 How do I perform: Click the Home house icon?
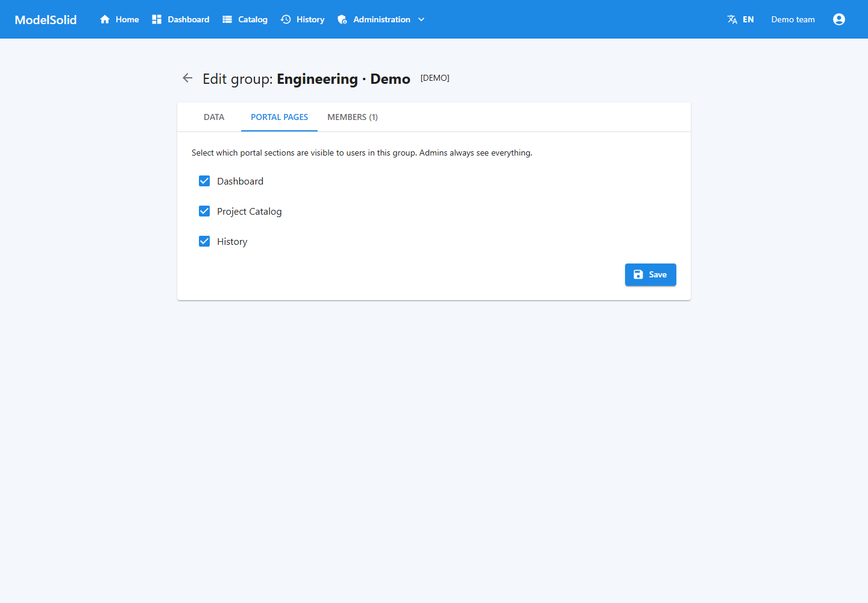[105, 19]
